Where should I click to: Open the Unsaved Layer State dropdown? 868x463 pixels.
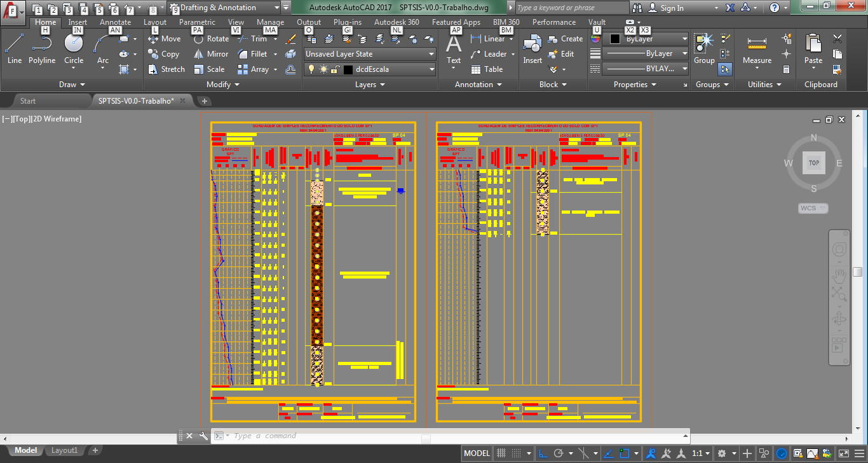[370, 54]
